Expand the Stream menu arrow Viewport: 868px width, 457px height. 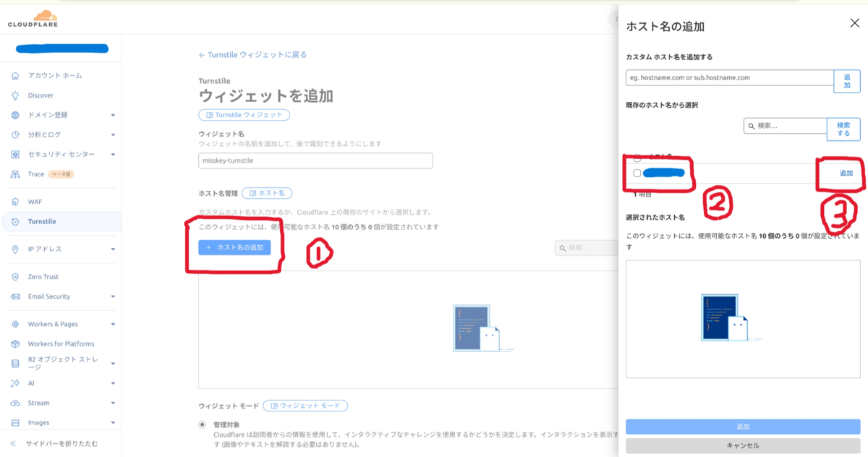pyautogui.click(x=113, y=403)
